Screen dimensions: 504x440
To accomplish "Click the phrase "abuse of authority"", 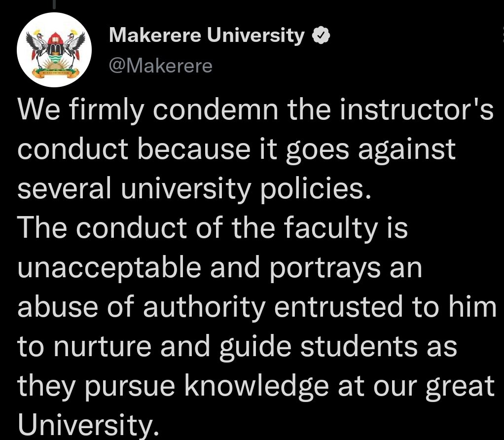I will coord(142,308).
